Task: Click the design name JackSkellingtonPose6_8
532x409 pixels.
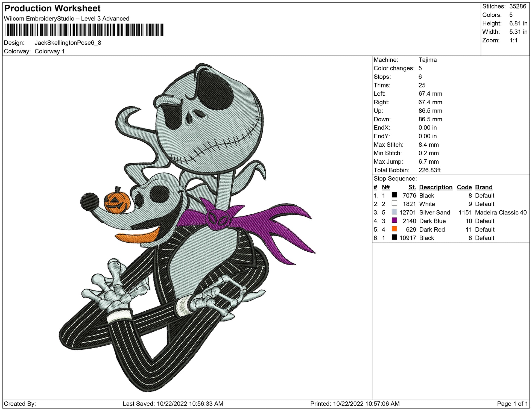Action: (68, 43)
